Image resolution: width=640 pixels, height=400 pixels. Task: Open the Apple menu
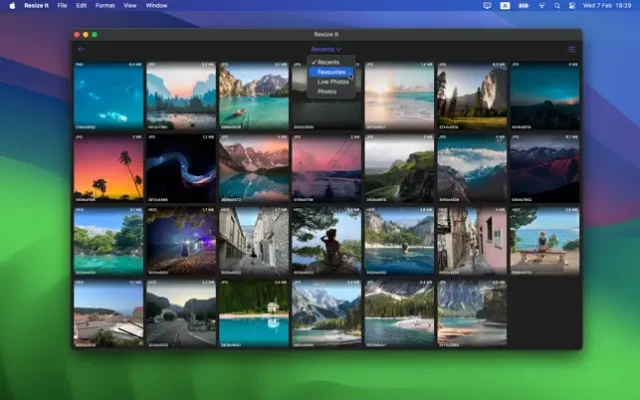click(x=13, y=5)
